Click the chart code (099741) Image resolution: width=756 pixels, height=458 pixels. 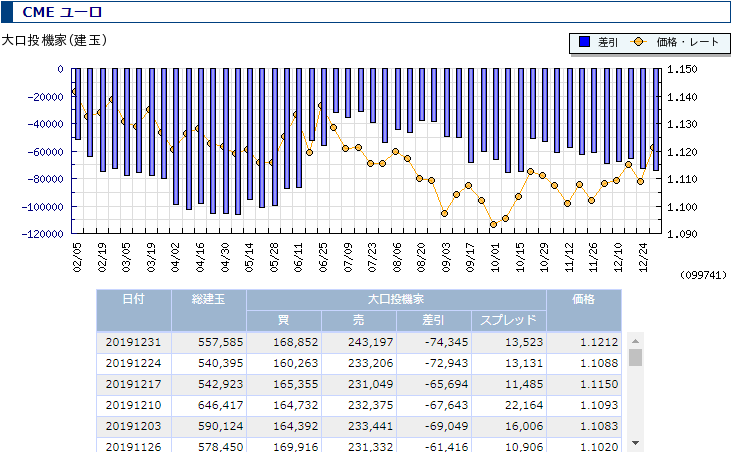pos(703,275)
